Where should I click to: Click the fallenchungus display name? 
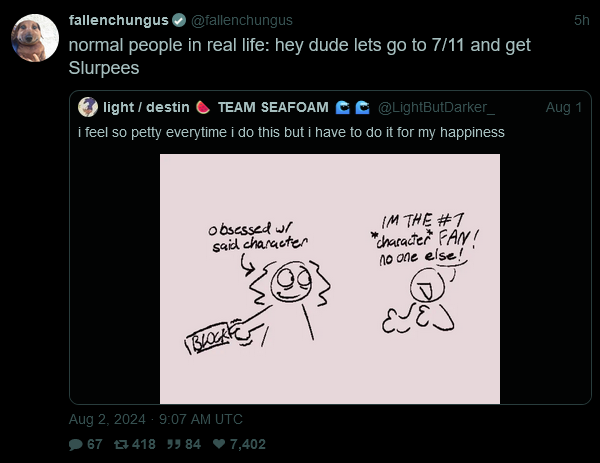(119, 20)
